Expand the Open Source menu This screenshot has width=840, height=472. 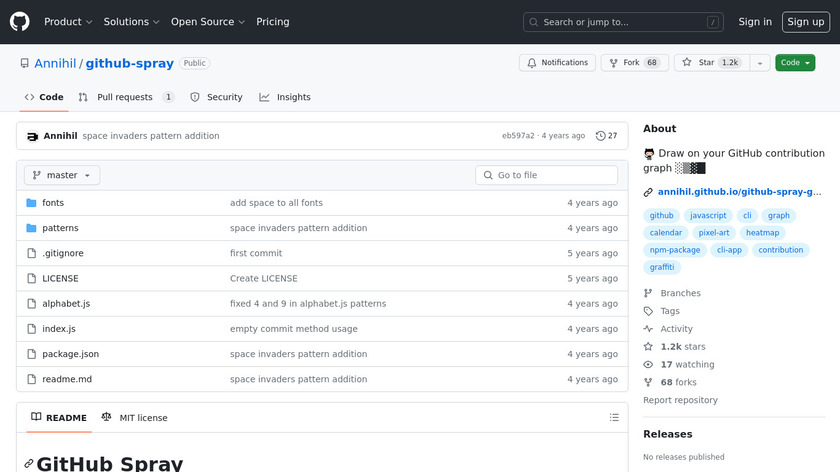[x=208, y=22]
